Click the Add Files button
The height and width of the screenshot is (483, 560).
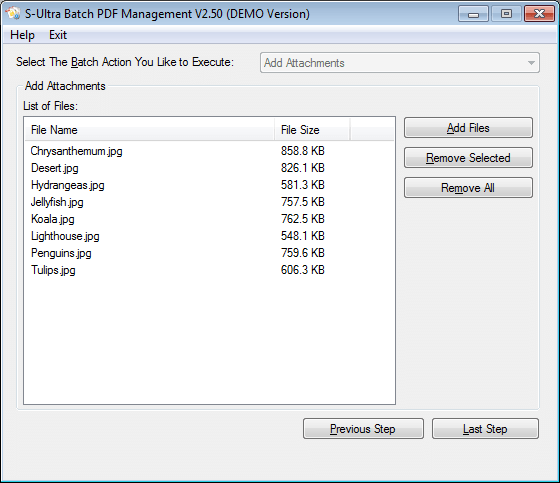pos(468,128)
